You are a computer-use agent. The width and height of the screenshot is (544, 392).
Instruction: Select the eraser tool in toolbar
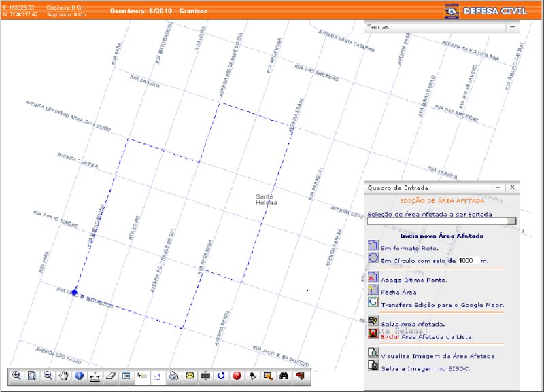(x=110, y=375)
